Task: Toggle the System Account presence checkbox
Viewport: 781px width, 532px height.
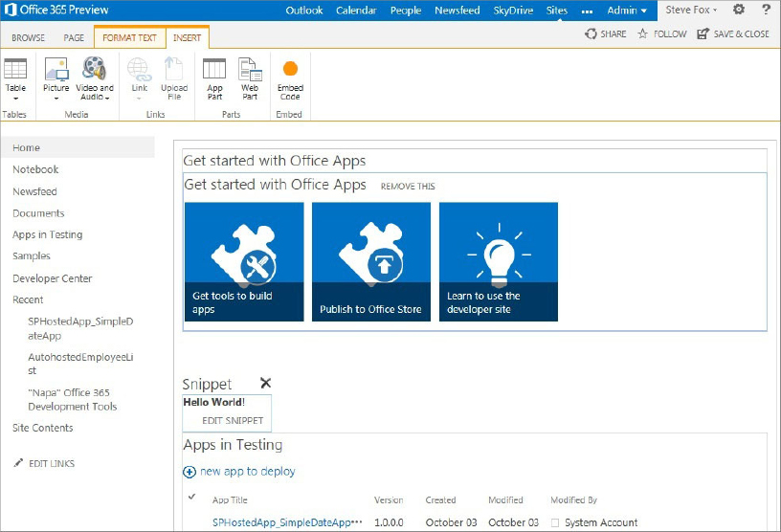Action: point(555,522)
